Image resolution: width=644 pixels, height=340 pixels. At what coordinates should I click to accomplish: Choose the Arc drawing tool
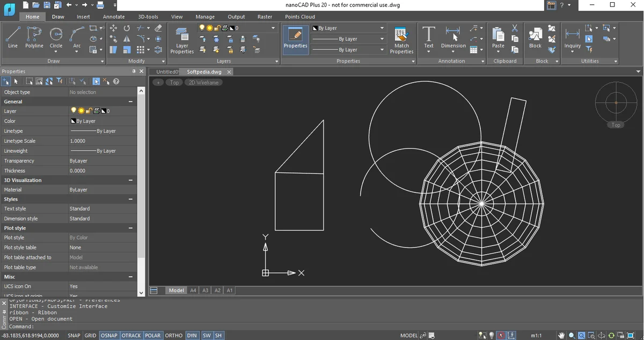click(77, 37)
